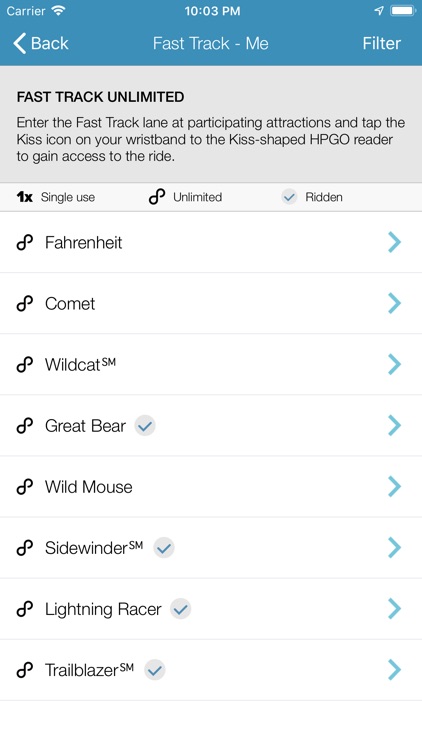
Task: Tap the unlimited icon beside Fahrenheit
Action: coord(24,243)
